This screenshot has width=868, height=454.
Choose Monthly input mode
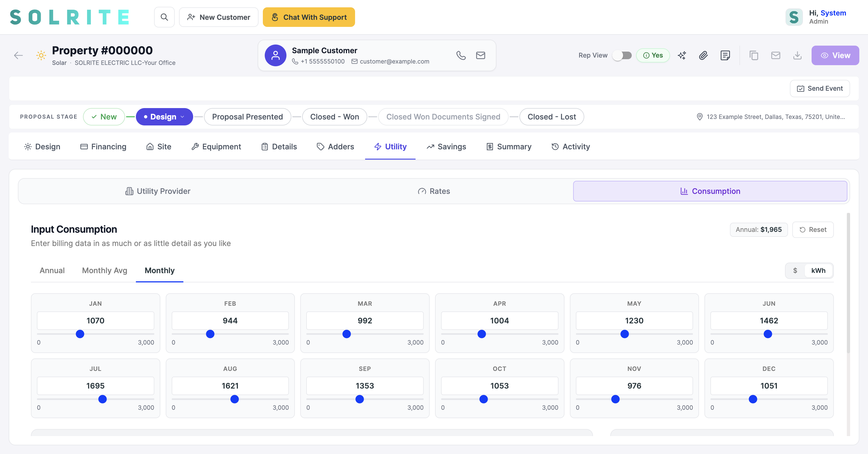point(159,270)
